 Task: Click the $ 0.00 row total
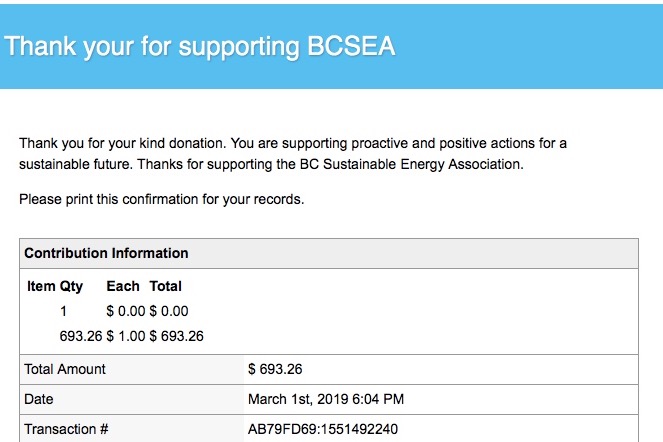click(169, 311)
